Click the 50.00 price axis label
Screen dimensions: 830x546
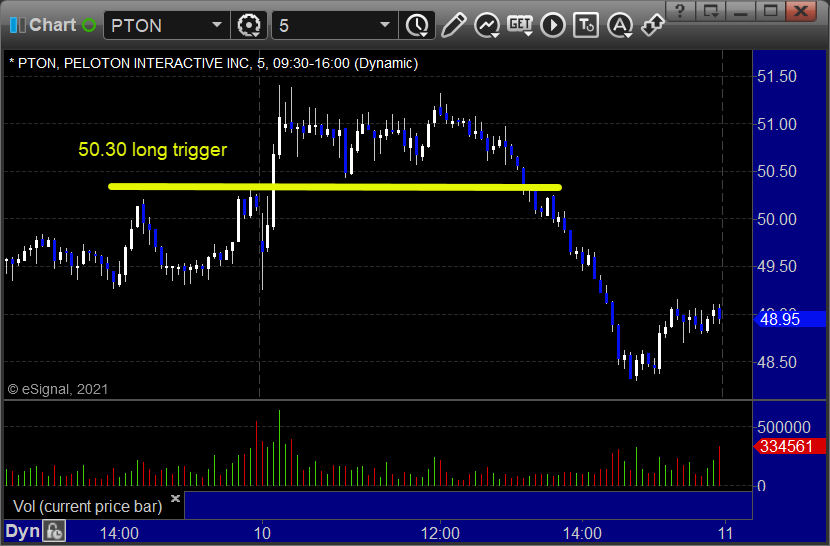[777, 219]
